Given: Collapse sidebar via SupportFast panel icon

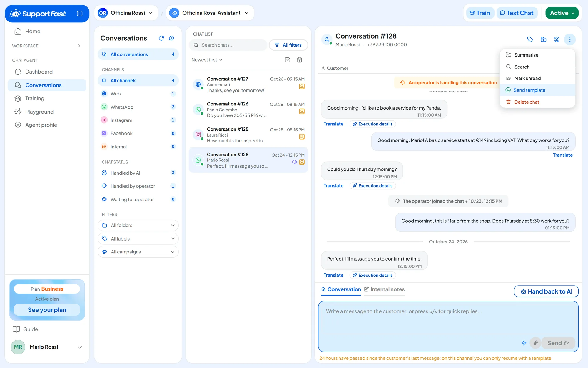Looking at the screenshot, I should 80,14.
